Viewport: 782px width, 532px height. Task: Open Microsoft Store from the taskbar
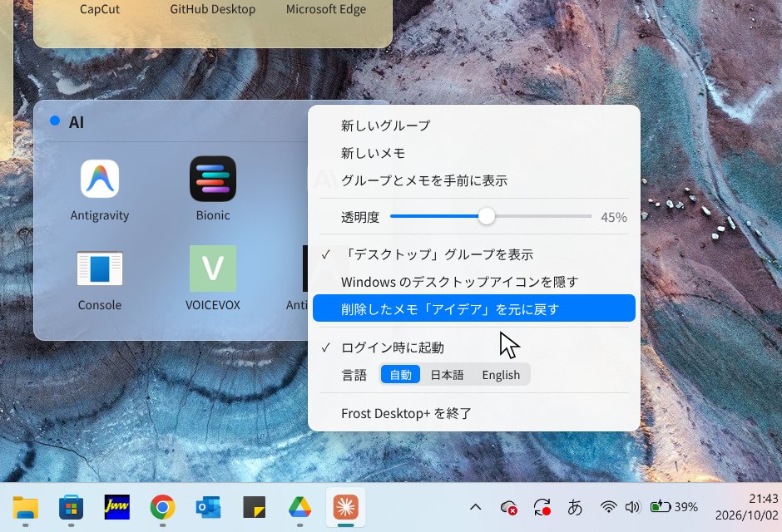click(x=72, y=508)
